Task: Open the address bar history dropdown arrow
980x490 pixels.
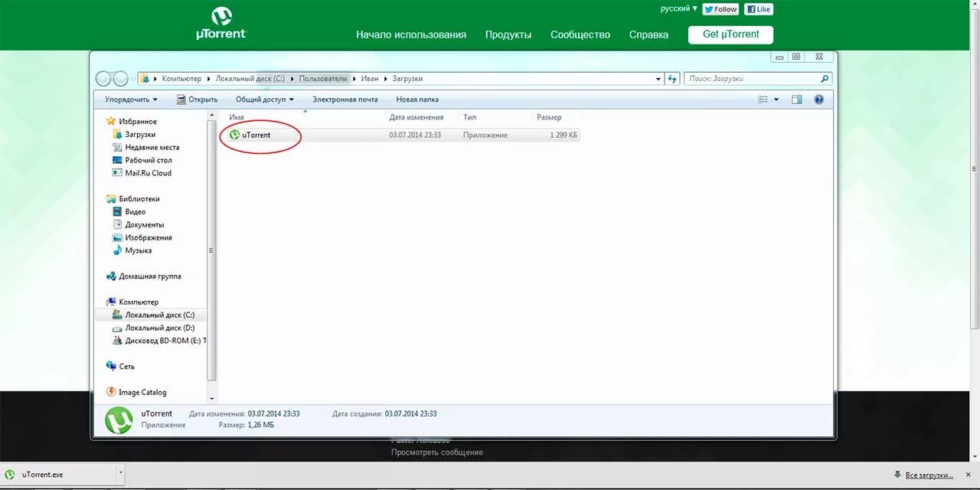Action: click(x=658, y=79)
